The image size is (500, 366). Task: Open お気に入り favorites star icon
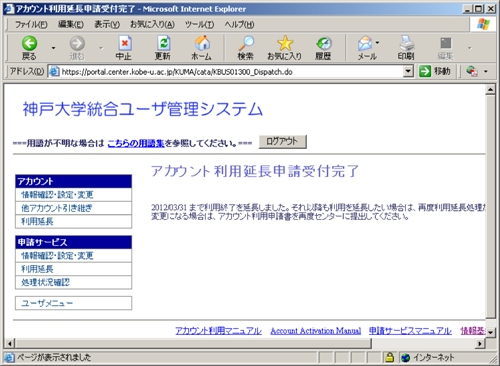(x=285, y=44)
